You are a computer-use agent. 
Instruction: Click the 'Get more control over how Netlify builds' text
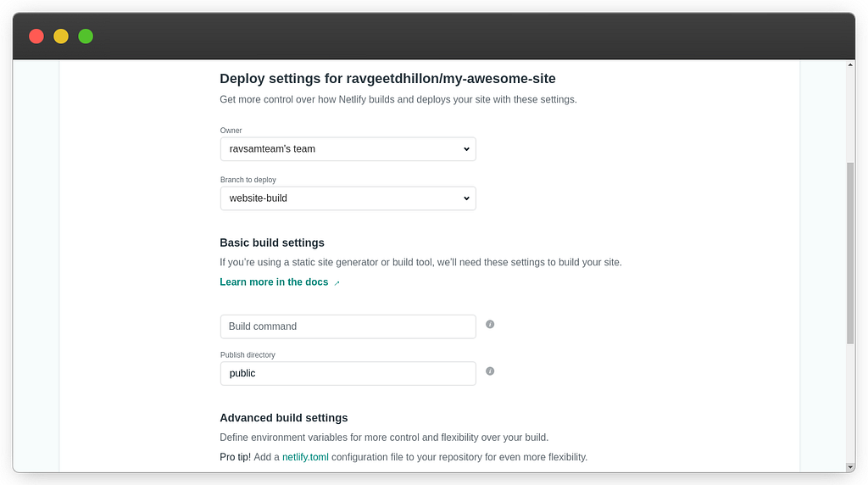[x=398, y=100]
